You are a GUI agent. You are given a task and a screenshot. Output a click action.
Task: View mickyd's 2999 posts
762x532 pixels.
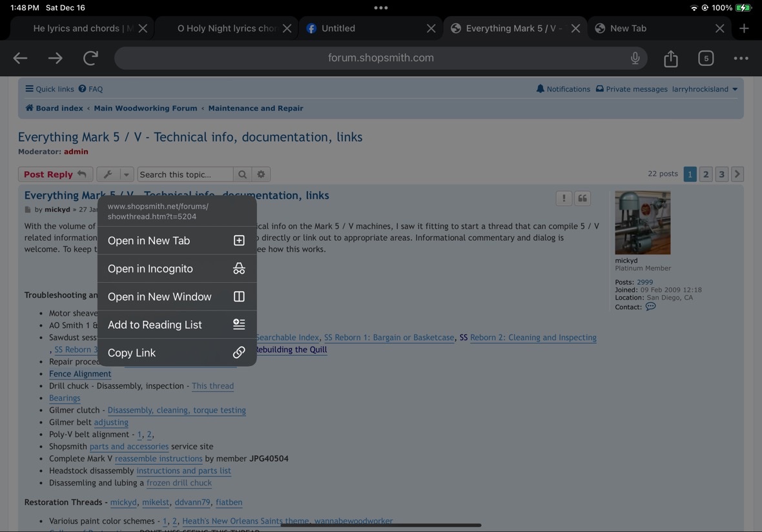pyautogui.click(x=645, y=282)
